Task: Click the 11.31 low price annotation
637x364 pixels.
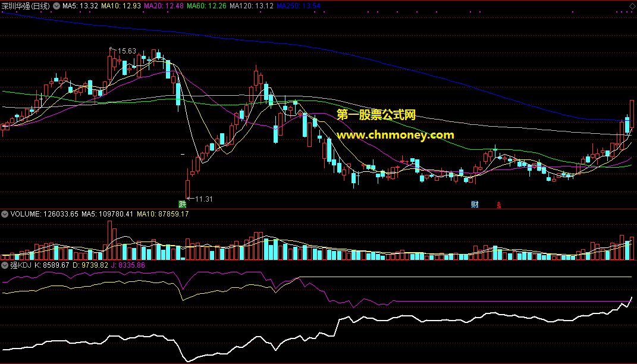Action: coord(203,199)
